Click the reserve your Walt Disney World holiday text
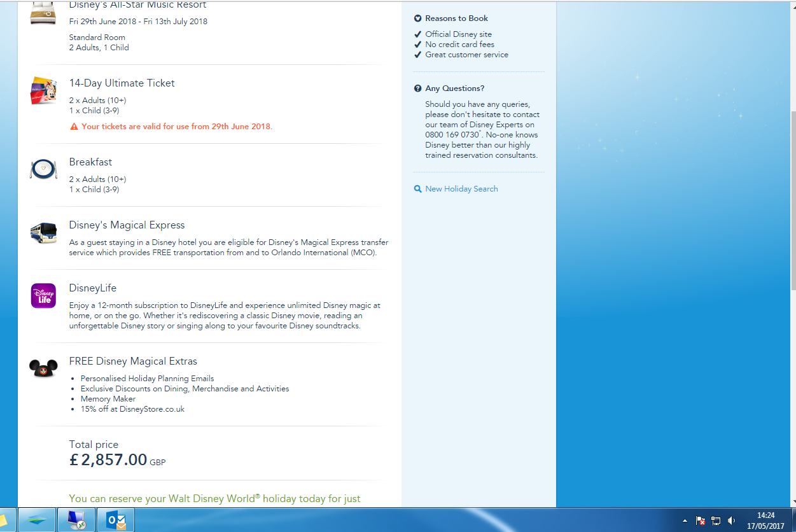796x532 pixels. point(215,499)
